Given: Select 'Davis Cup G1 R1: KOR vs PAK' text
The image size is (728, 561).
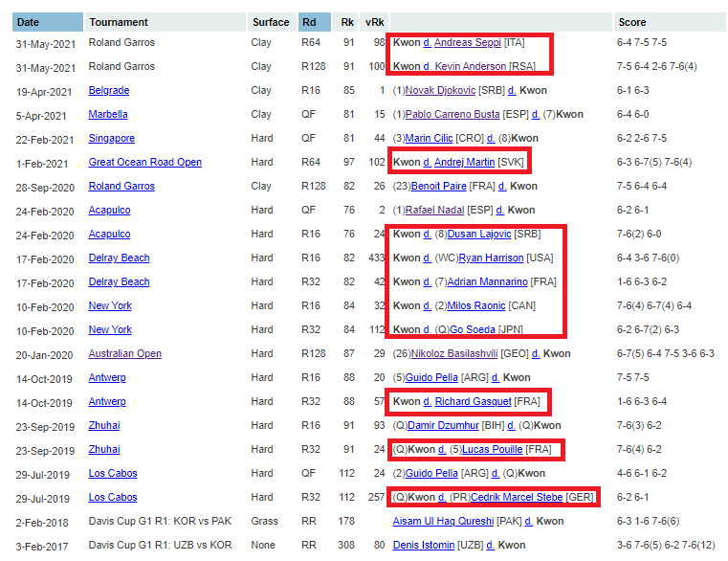Looking at the screenshot, I should pos(160,521).
